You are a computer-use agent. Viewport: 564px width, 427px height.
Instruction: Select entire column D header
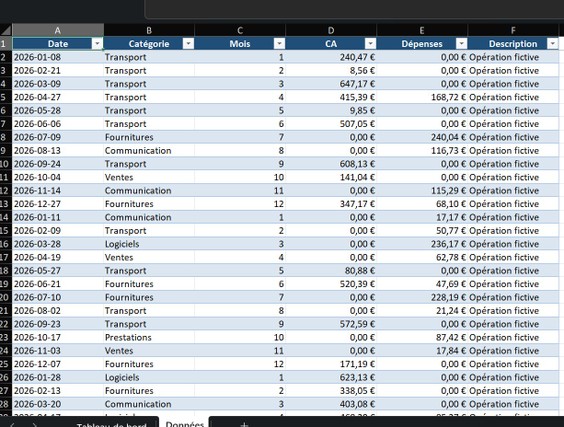point(331,30)
